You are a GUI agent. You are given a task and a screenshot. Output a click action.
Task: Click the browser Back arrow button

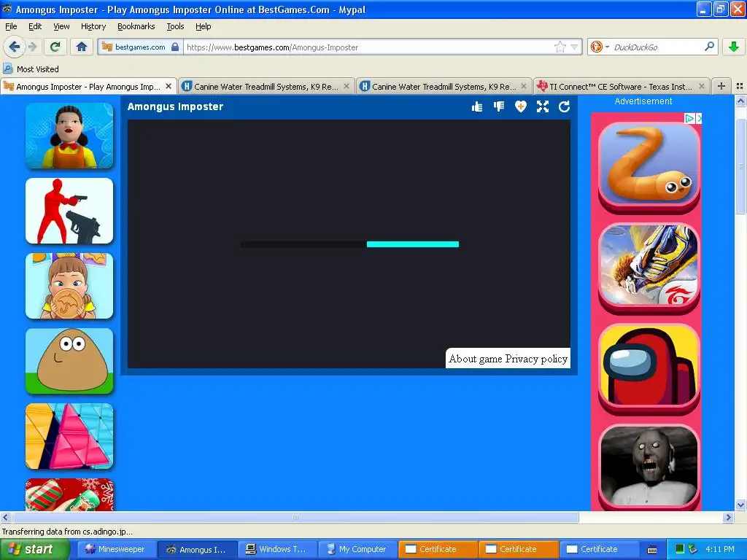(x=14, y=47)
